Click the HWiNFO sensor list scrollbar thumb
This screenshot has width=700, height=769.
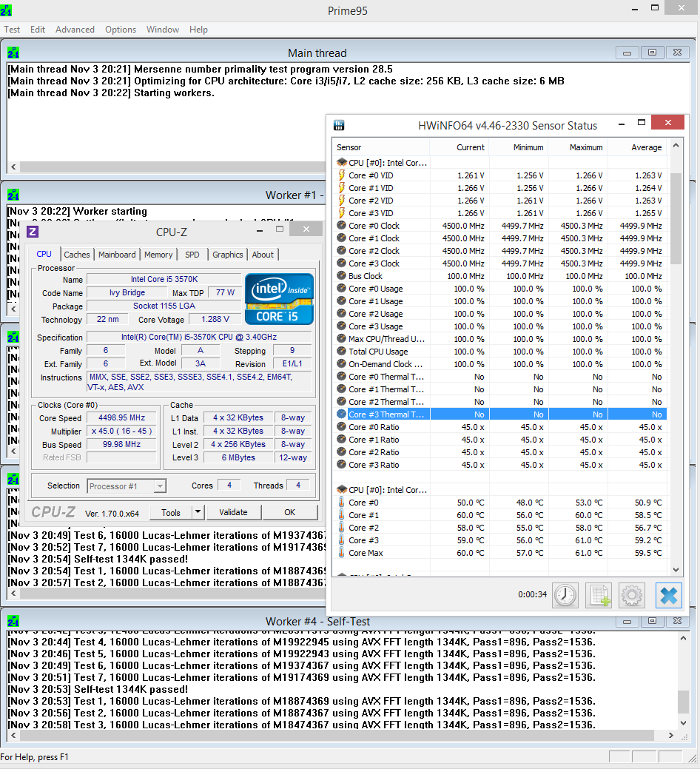pyautogui.click(x=676, y=218)
